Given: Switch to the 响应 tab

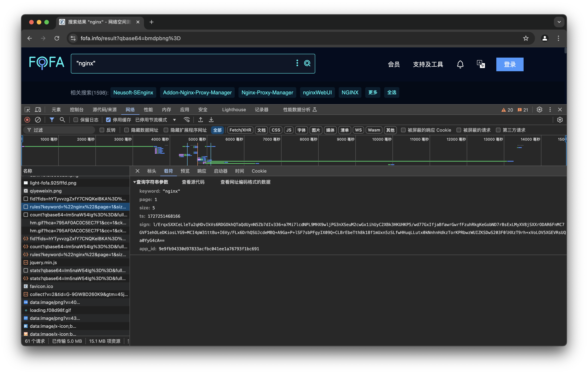Looking at the screenshot, I should coord(201,171).
